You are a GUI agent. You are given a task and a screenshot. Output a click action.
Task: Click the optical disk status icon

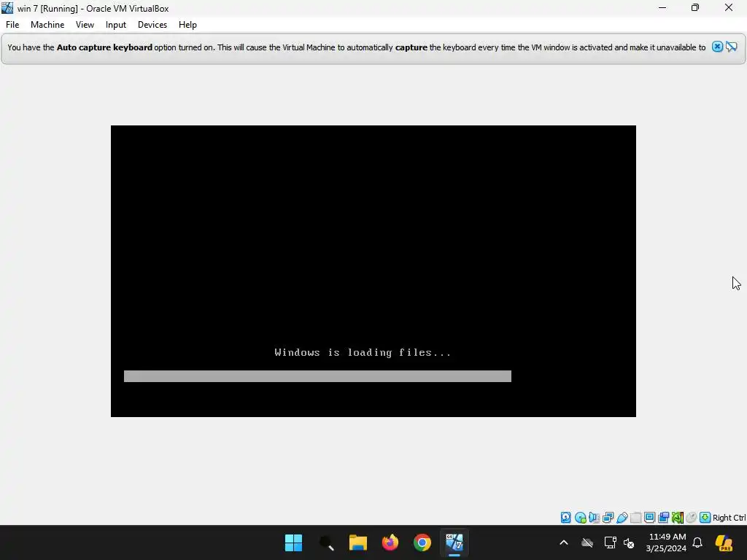pos(580,518)
